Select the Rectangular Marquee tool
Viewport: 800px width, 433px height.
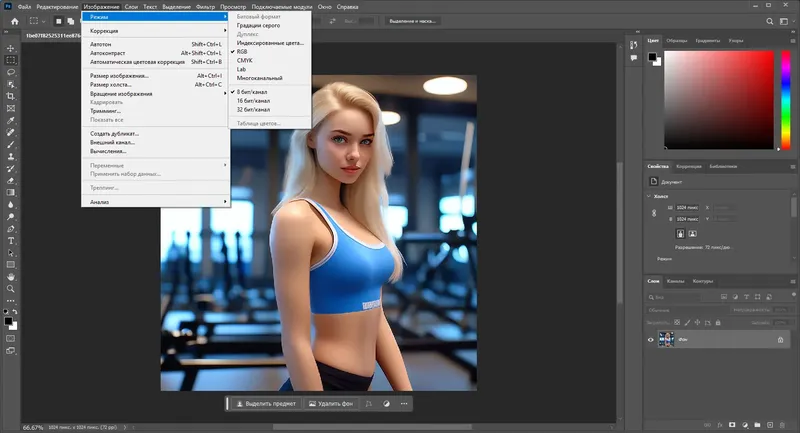11,59
